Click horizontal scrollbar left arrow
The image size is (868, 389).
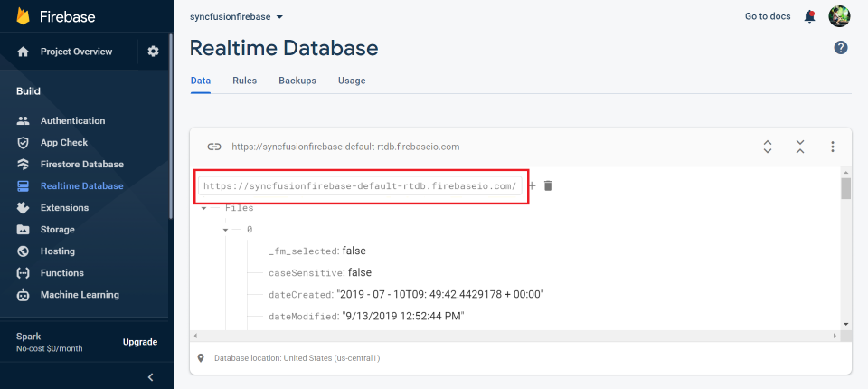195,336
